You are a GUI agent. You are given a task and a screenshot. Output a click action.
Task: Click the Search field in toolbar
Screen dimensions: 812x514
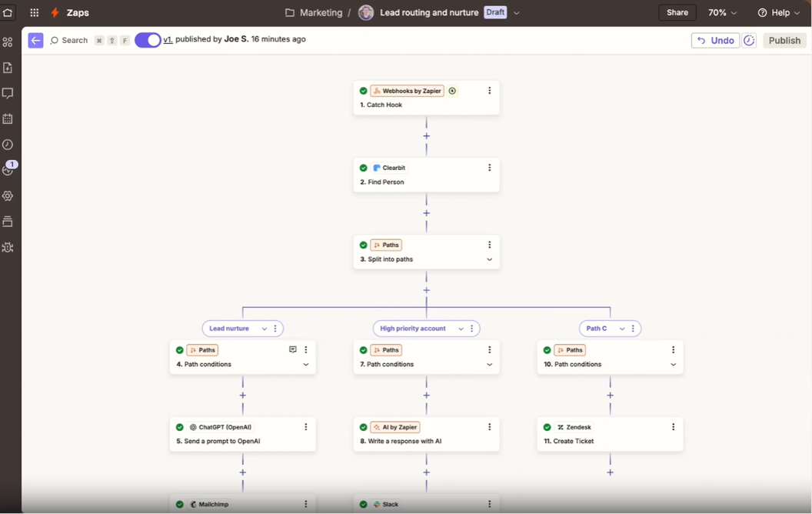click(x=69, y=41)
